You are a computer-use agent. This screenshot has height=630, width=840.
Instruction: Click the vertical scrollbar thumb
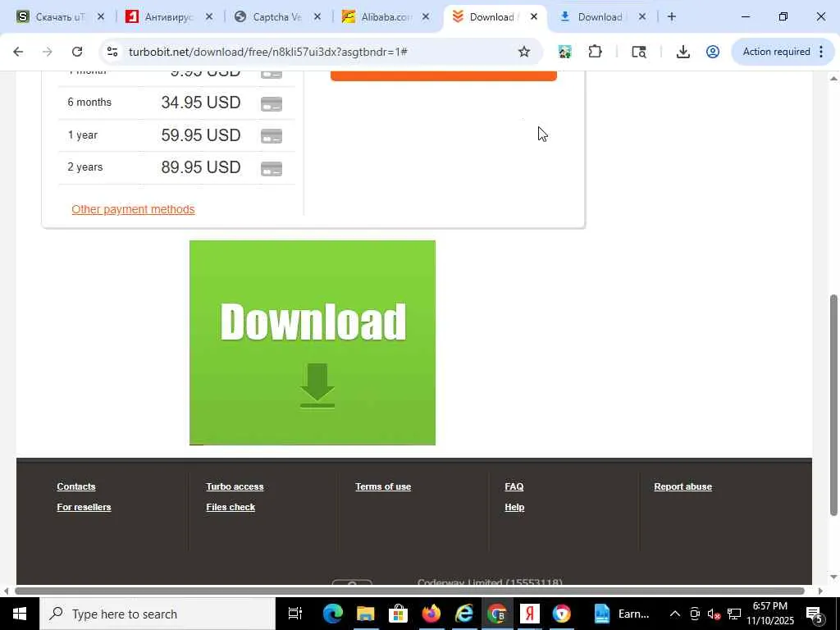(833, 405)
